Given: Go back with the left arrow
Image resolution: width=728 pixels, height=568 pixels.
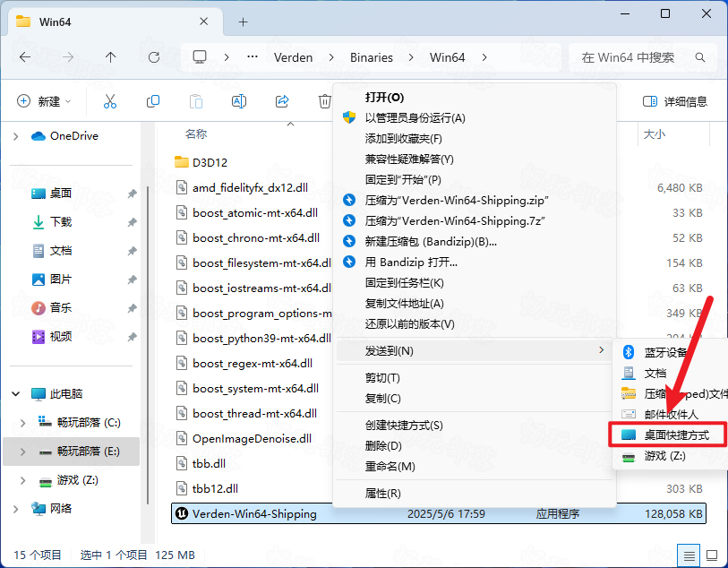Looking at the screenshot, I should 25,57.
